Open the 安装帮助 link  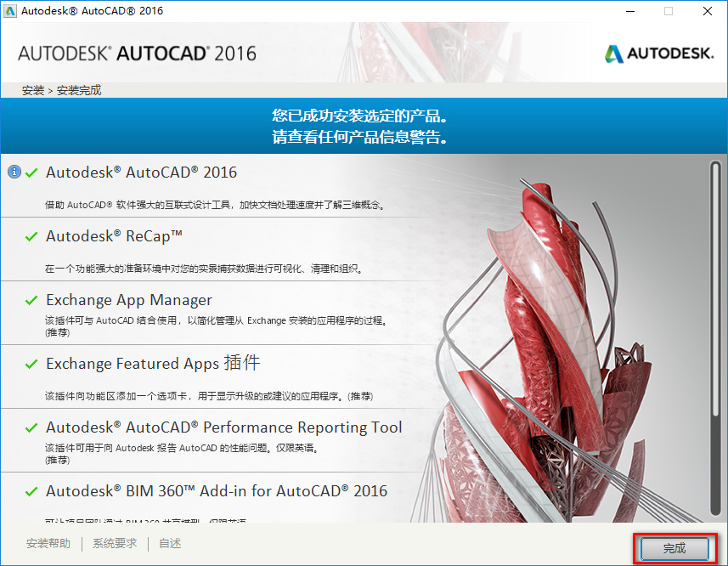click(48, 543)
